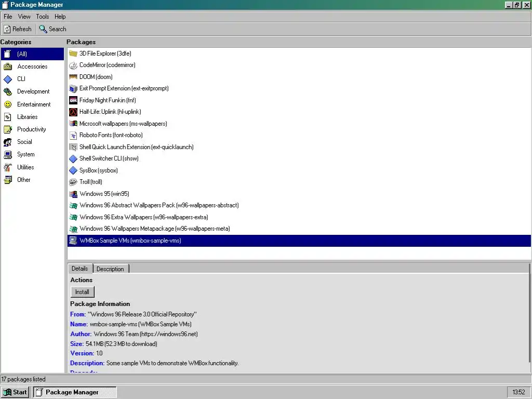This screenshot has width=532, height=399.
Task: Select the Details tab
Action: 79,269
